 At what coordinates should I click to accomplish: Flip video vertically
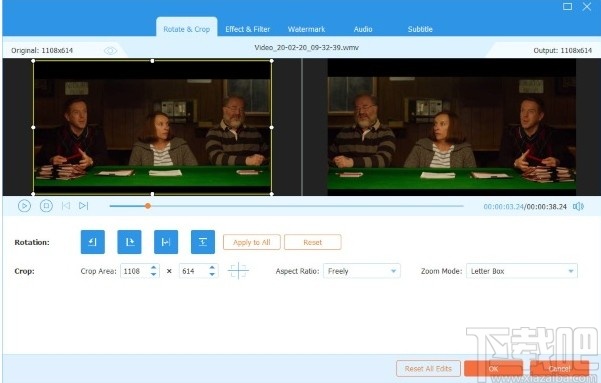pos(203,242)
